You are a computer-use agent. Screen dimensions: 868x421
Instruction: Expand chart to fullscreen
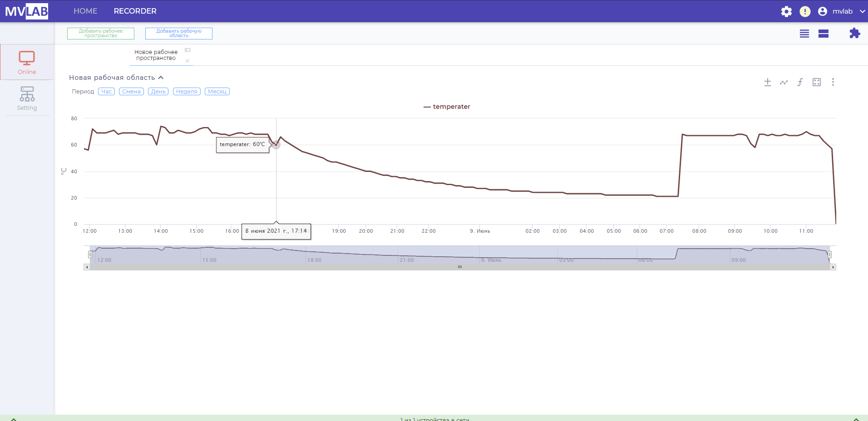click(816, 82)
